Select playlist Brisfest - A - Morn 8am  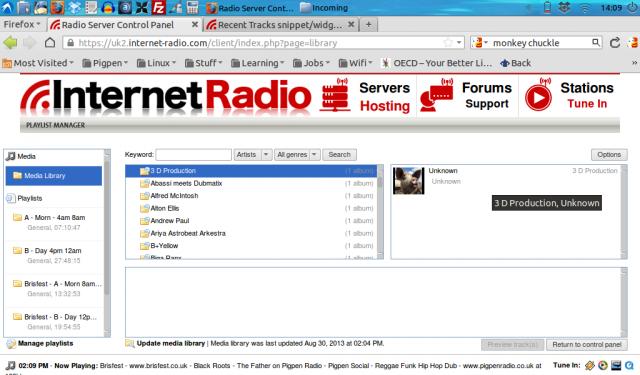point(54,288)
